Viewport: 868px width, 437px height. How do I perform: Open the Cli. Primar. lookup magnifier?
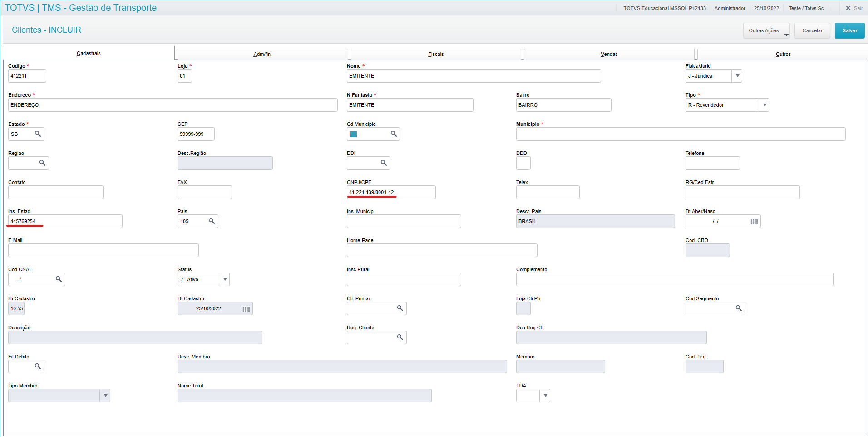coord(400,308)
